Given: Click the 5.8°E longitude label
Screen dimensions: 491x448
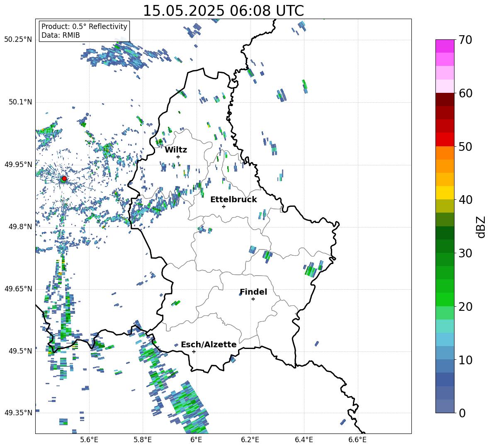Looking at the screenshot, I should (x=143, y=440).
